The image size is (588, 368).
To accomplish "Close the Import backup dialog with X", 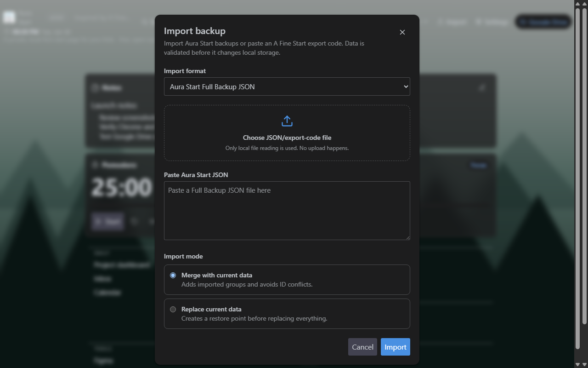I will pos(402,32).
